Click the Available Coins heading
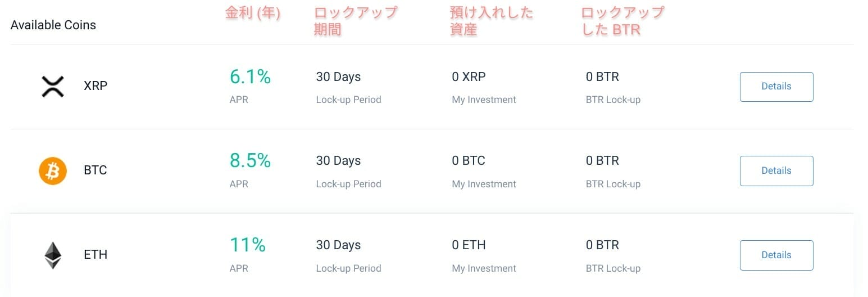Screen dimensions: 868x297 click(x=53, y=25)
